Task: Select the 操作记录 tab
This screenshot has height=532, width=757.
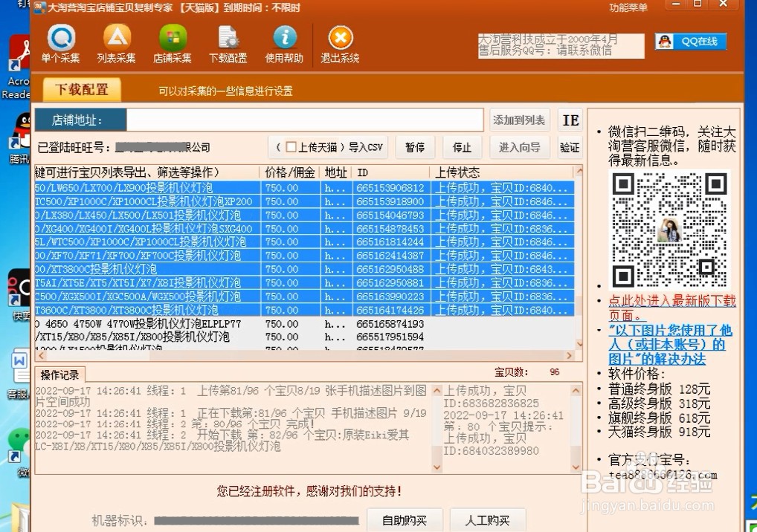Action: point(60,374)
